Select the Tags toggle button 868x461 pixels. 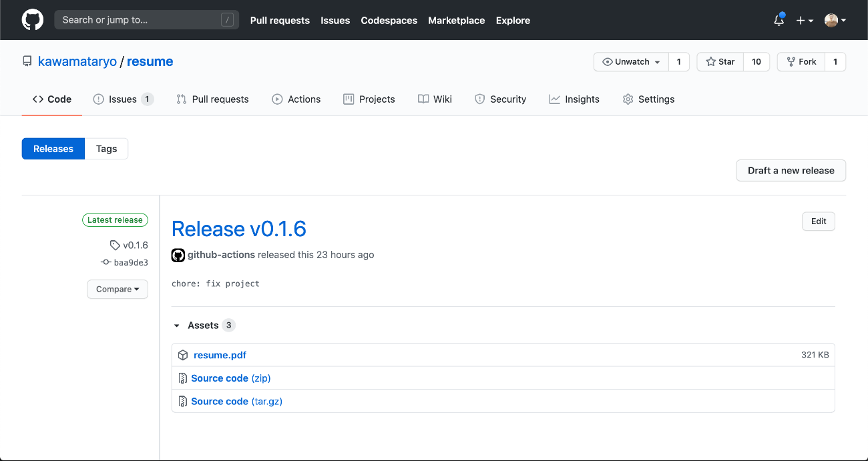(x=106, y=149)
